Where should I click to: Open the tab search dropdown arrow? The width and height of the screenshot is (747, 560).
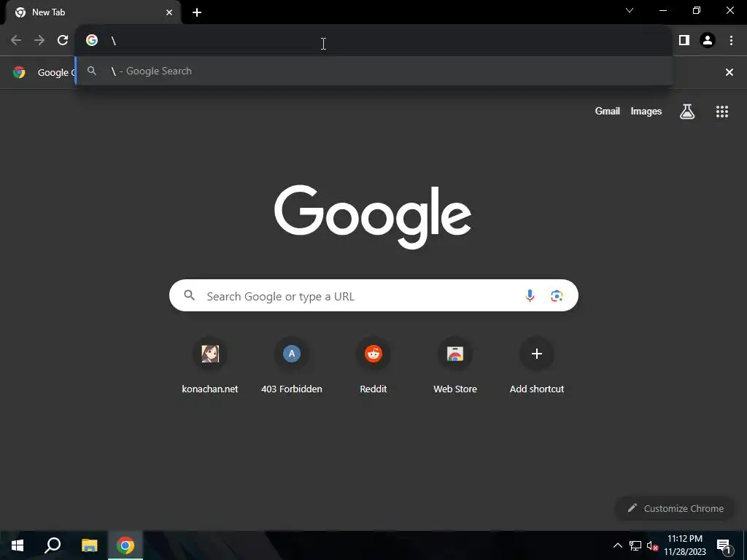pos(630,10)
